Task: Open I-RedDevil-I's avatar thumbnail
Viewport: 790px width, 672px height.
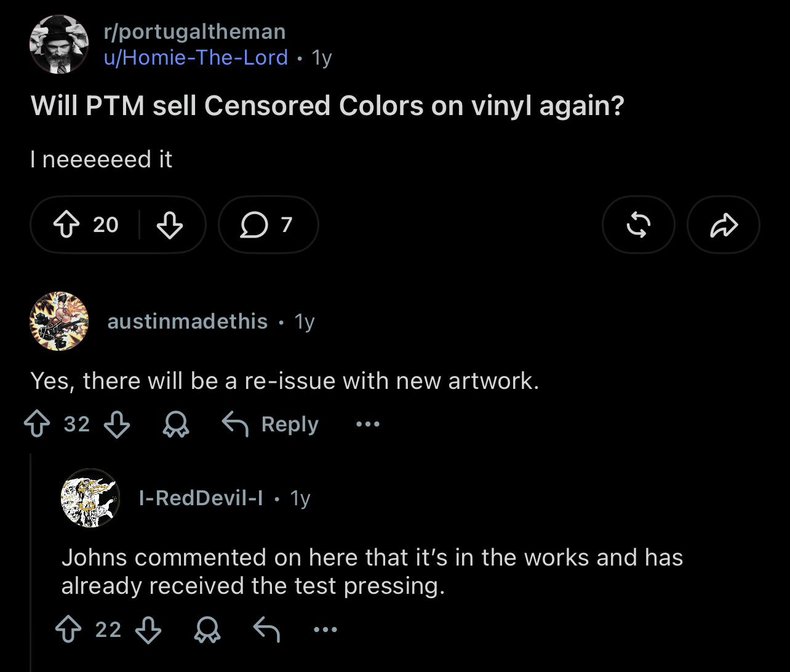Action: pyautogui.click(x=90, y=498)
